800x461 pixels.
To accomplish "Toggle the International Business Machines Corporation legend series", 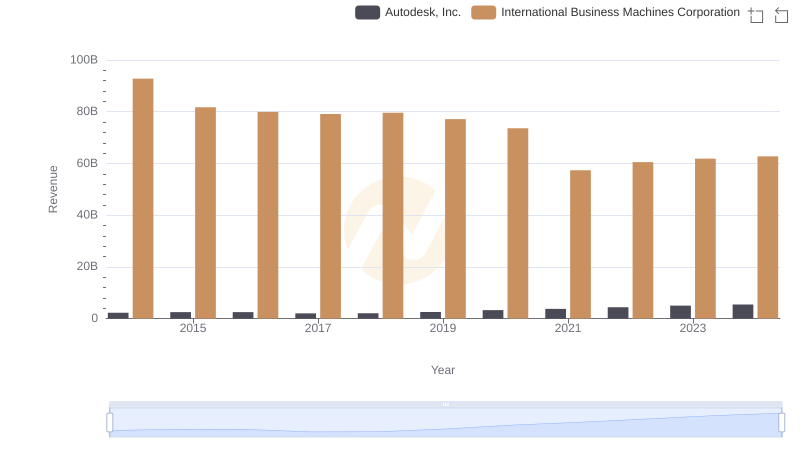I will 605,12.
